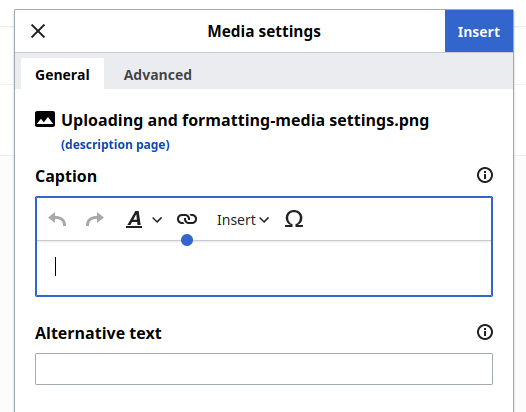Select the file name Uploading and formatting-media settings.png
This screenshot has width=526, height=412.
[245, 120]
